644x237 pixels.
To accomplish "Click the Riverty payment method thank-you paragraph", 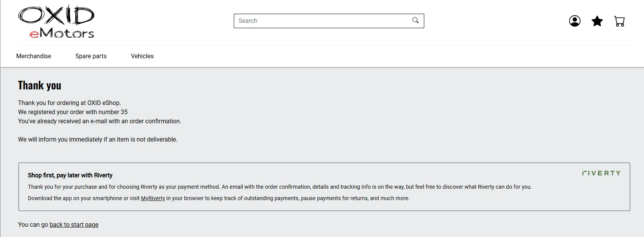I will click(280, 187).
